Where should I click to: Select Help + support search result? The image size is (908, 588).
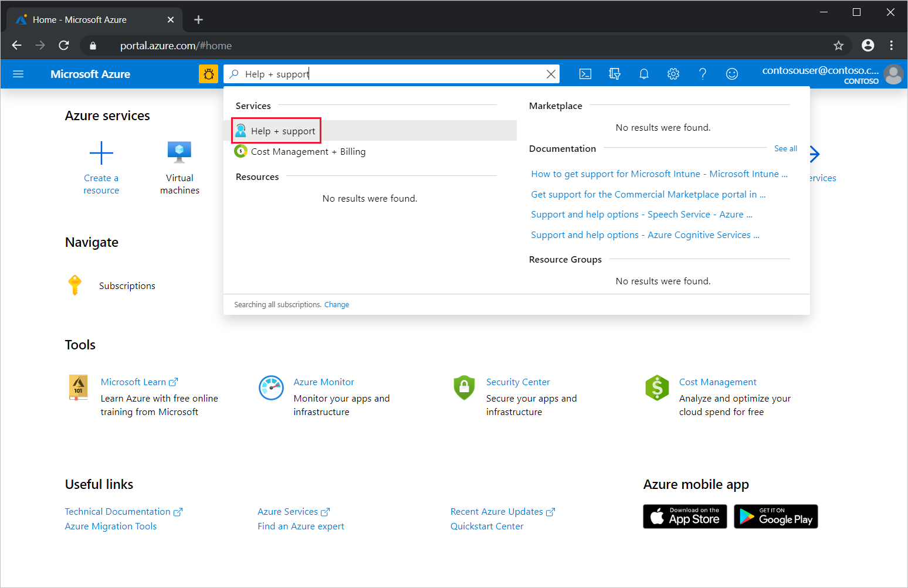283,131
